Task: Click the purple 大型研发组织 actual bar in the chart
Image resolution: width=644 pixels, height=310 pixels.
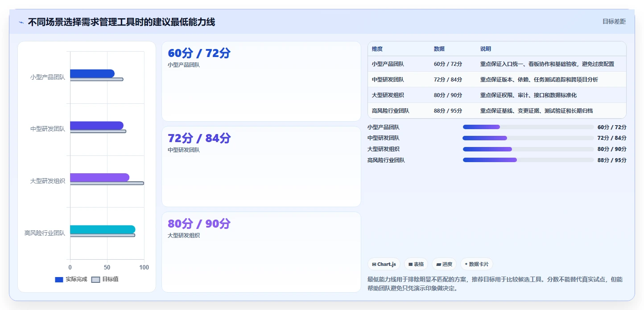Action: pyautogui.click(x=99, y=177)
